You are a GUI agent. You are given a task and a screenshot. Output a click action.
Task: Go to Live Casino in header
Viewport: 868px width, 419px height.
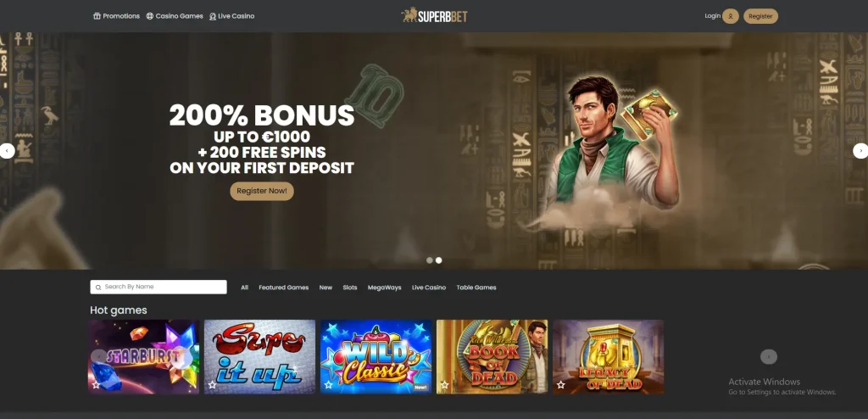tap(232, 16)
